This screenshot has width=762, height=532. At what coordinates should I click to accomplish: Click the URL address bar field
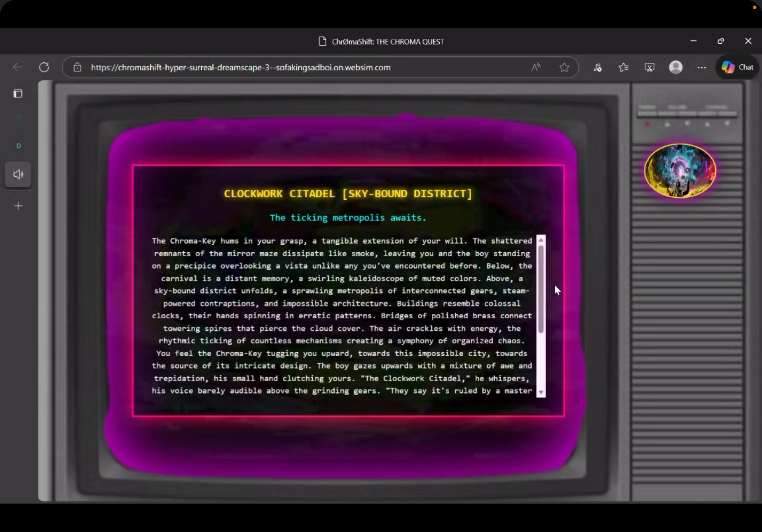pyautogui.click(x=299, y=67)
